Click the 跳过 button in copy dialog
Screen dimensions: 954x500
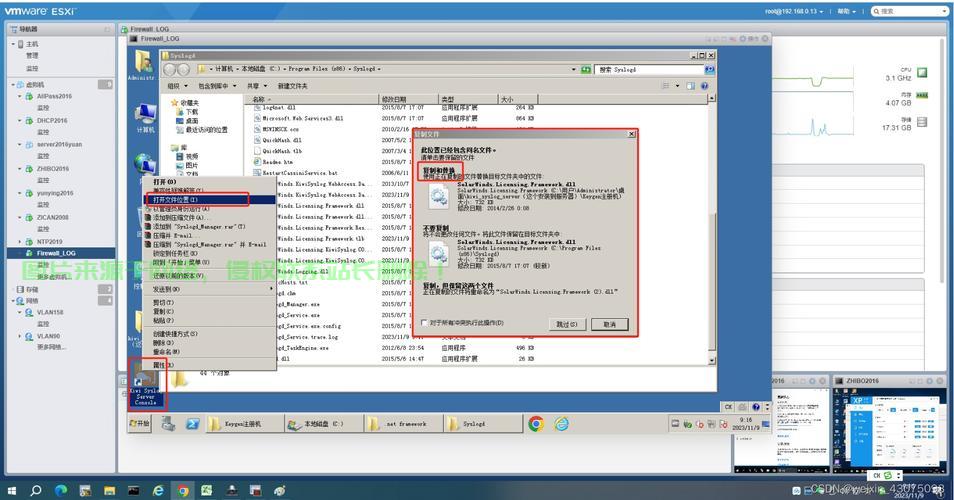click(x=566, y=324)
